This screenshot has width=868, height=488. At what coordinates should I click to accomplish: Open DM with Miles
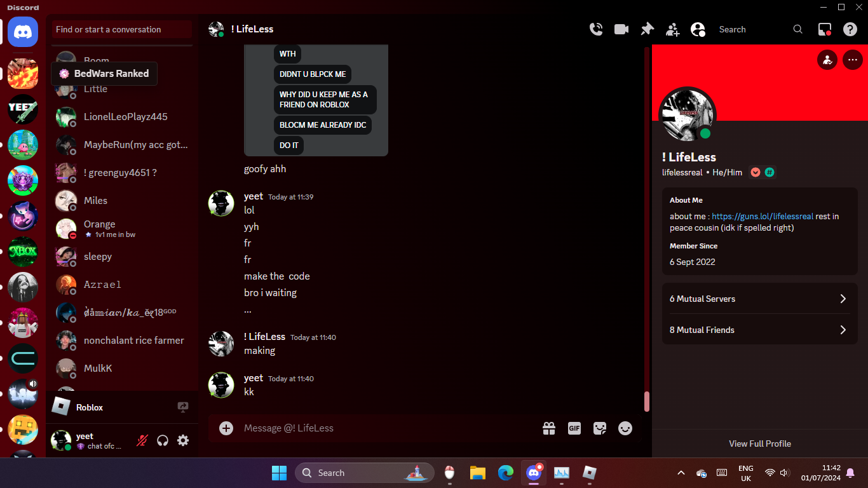122,201
